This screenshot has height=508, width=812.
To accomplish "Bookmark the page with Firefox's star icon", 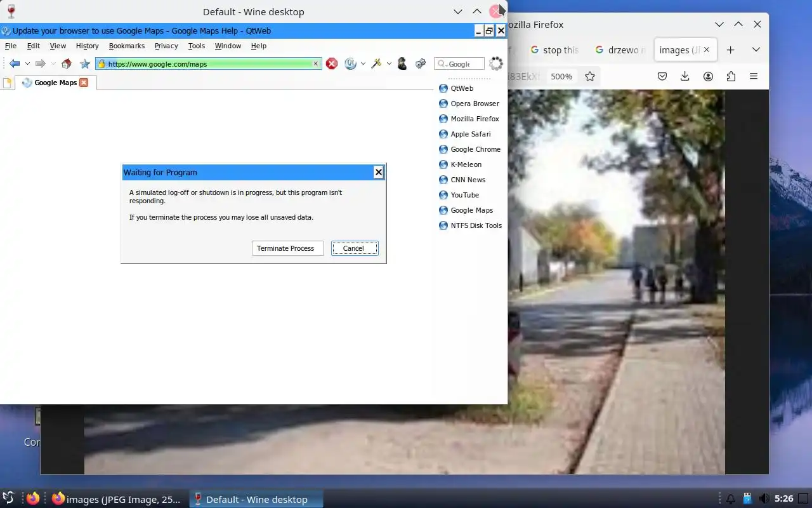I will pos(590,76).
